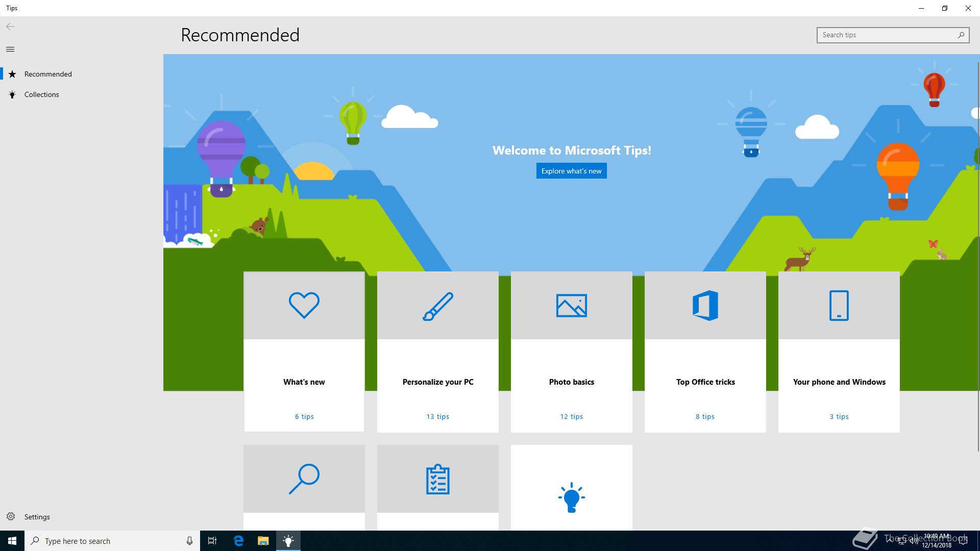Click the magnifying glass card icon
This screenshot has width=980, height=551.
pos(304,479)
